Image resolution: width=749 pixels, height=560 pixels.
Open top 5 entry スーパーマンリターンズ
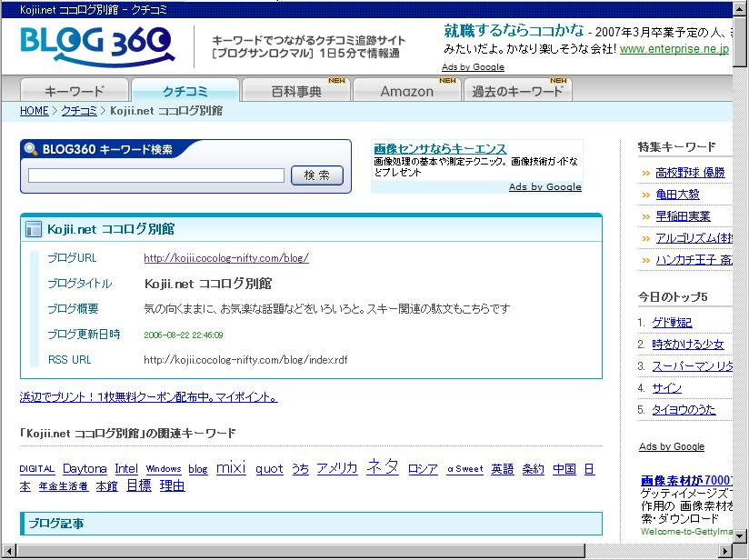point(692,366)
